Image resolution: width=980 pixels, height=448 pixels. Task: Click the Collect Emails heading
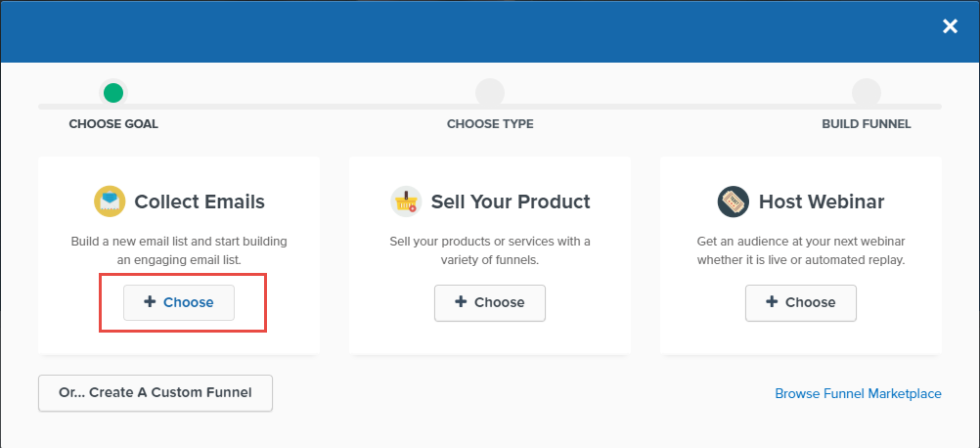(x=200, y=202)
